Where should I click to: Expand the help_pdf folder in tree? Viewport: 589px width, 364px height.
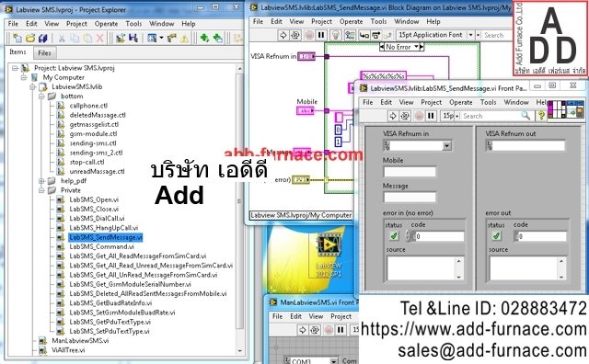[x=41, y=181]
